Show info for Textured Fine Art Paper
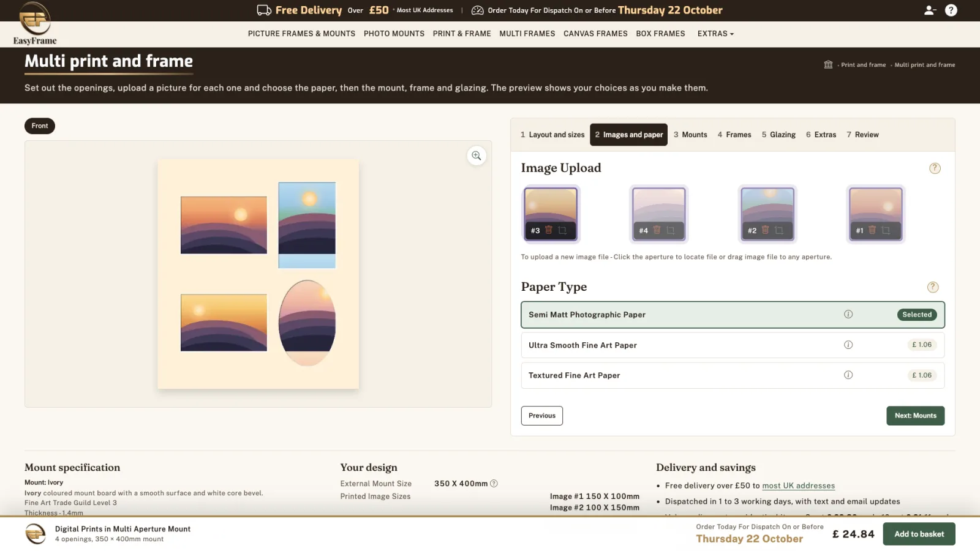The width and height of the screenshot is (980, 551). point(848,375)
